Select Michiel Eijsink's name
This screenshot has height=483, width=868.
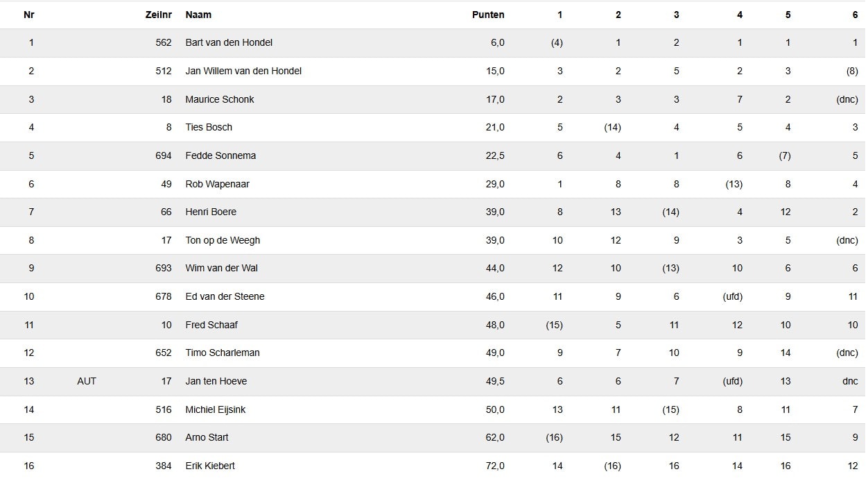point(216,409)
